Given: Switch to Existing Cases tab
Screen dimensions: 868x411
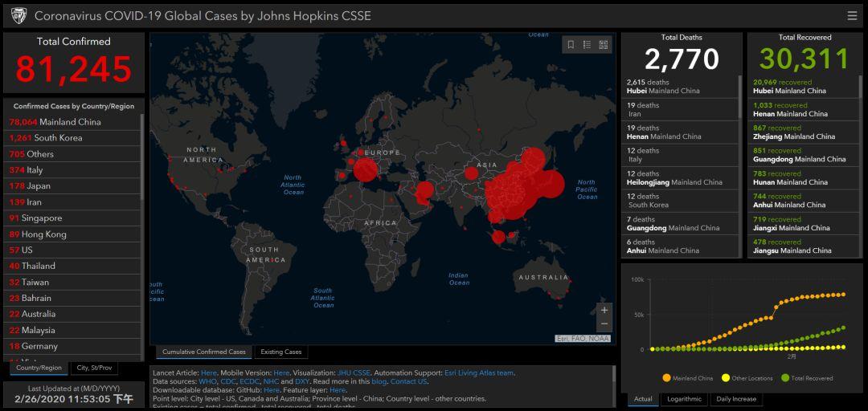Looking at the screenshot, I should coord(280,352).
